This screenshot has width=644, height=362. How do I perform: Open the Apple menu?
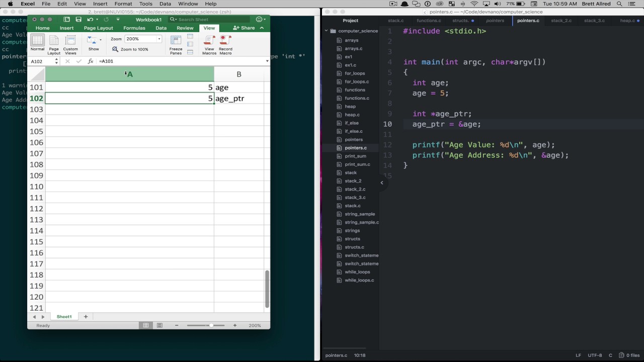click(10, 4)
